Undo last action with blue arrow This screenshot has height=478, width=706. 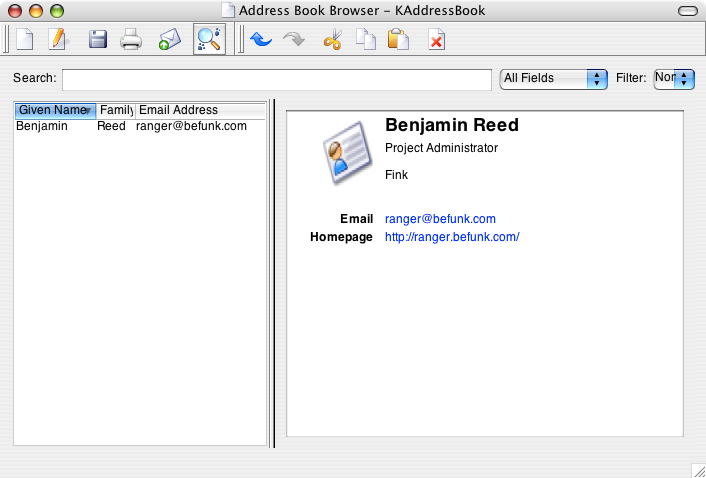(261, 39)
